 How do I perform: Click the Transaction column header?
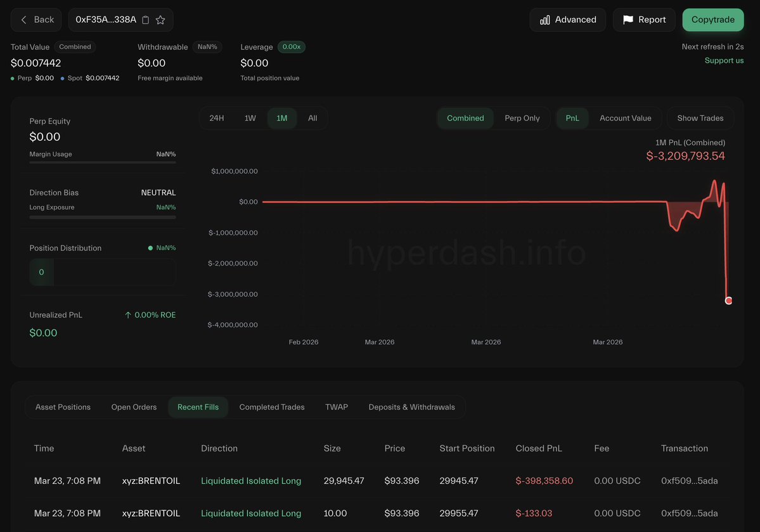click(685, 448)
